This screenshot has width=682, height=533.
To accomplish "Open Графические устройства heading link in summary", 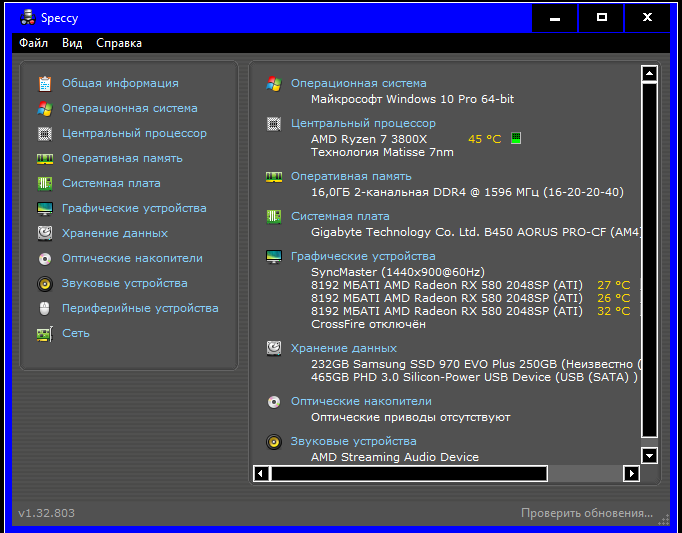I will [363, 256].
